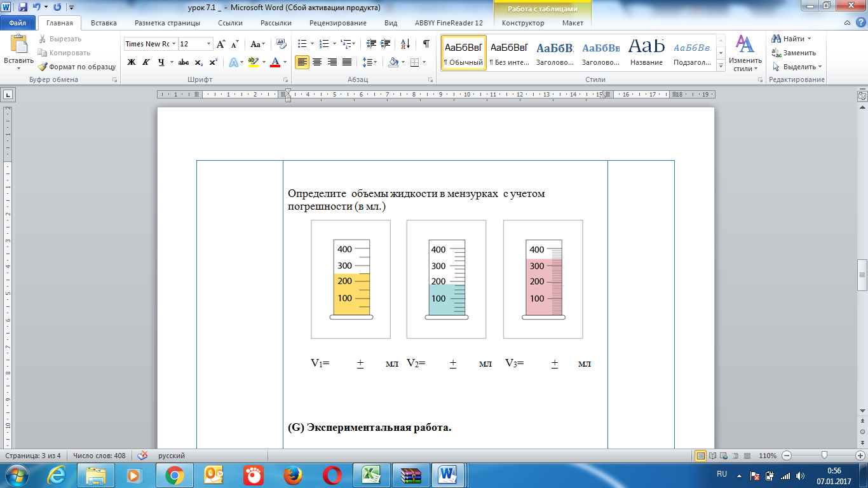Sort the selected text alphabetically
This screenshot has height=488, width=868.
[x=405, y=44]
